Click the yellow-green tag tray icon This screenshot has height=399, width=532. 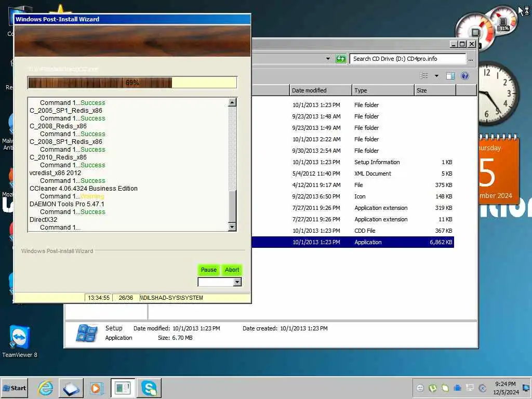click(x=445, y=388)
